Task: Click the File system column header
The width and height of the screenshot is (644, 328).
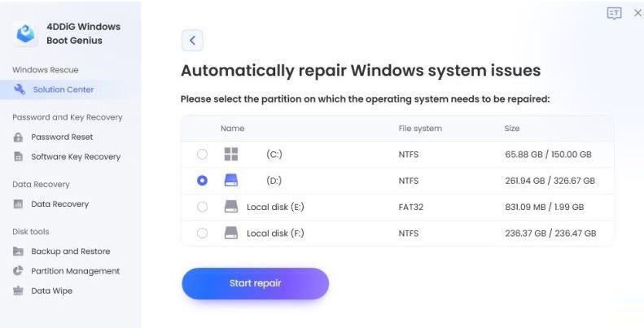Action: 420,129
